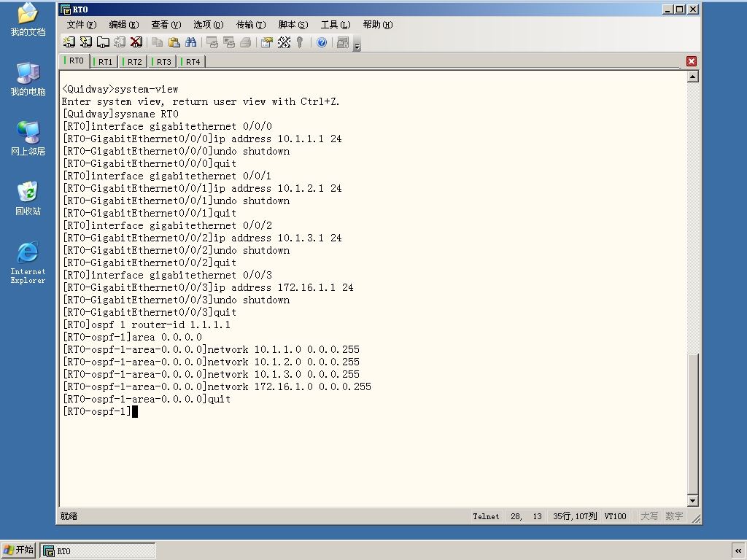Click the terminal vertical scrollbar thumb
The width and height of the screenshot is (747, 560).
693,424
